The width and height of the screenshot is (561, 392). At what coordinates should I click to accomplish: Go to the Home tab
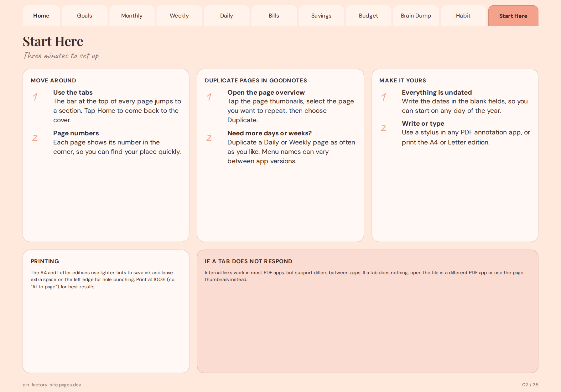(x=41, y=16)
